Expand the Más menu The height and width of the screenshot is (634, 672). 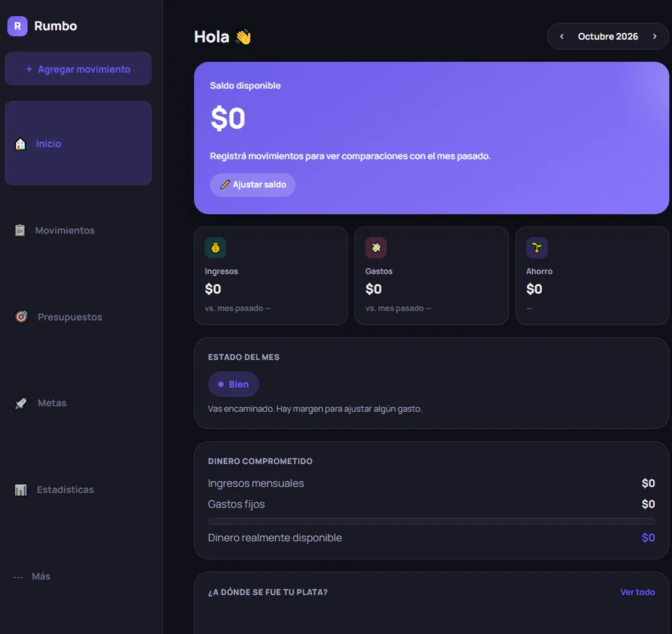pyautogui.click(x=78, y=576)
